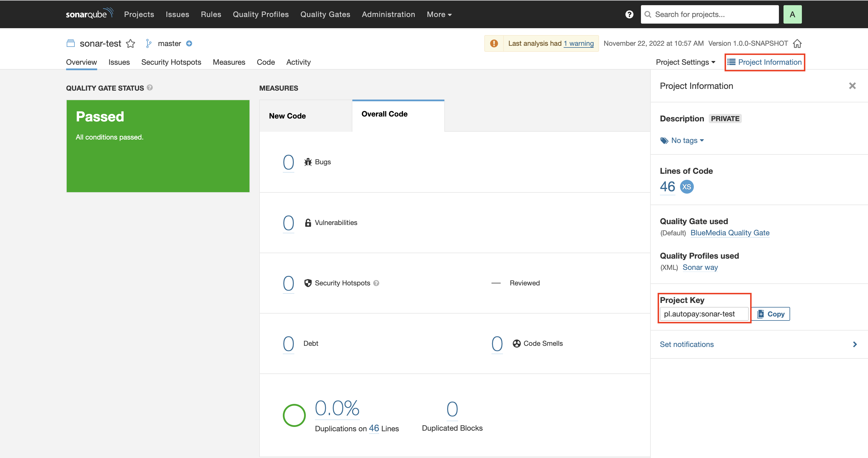Open the Security Hotspots project tab
This screenshot has height=458, width=868.
[171, 62]
